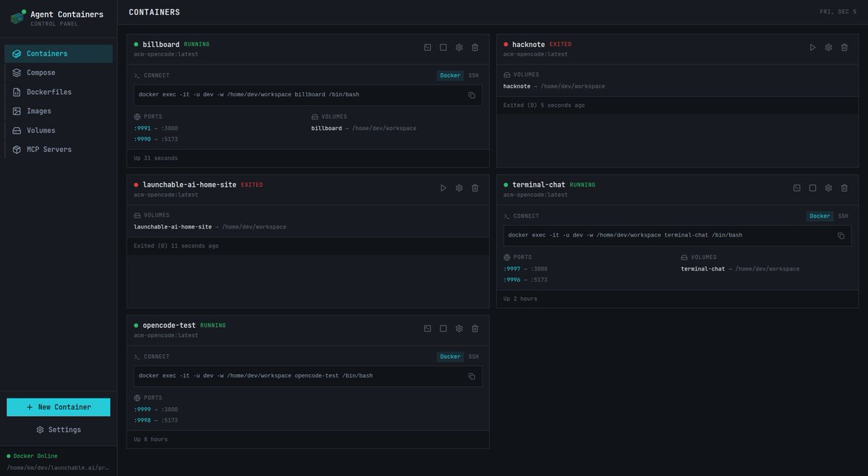The width and height of the screenshot is (868, 476).
Task: Open Dockerfiles in the sidebar
Action: (x=59, y=92)
